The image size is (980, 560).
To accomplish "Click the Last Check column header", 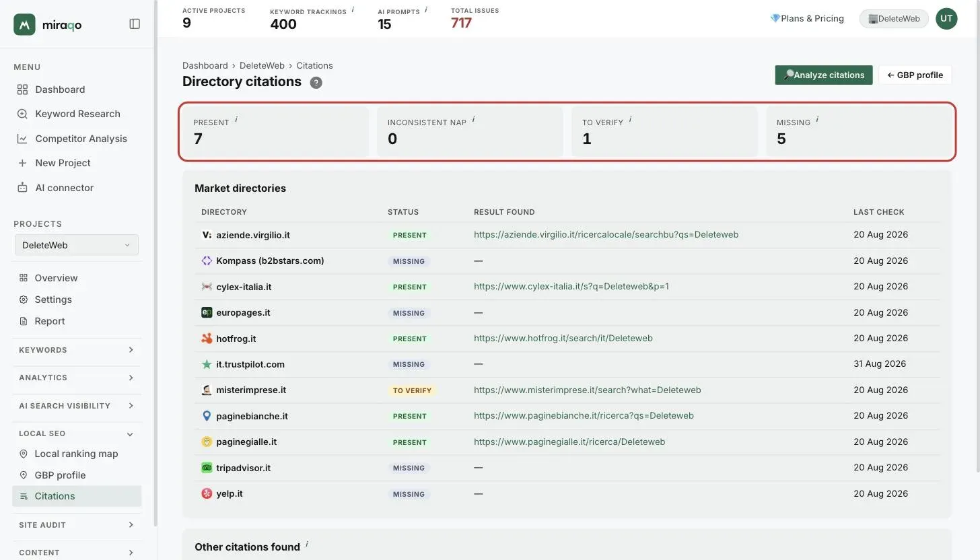I will click(x=879, y=212).
